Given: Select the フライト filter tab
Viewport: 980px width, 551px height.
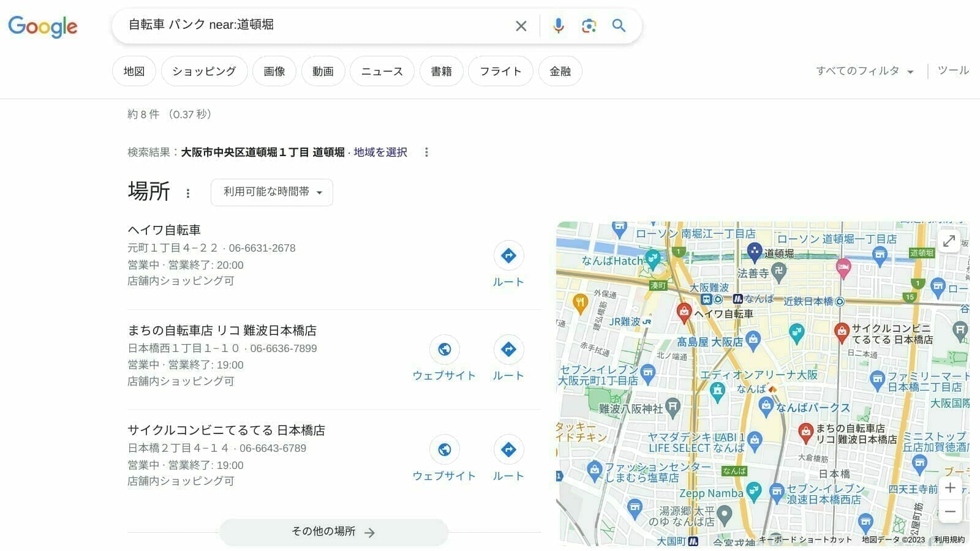Looking at the screenshot, I should point(500,71).
